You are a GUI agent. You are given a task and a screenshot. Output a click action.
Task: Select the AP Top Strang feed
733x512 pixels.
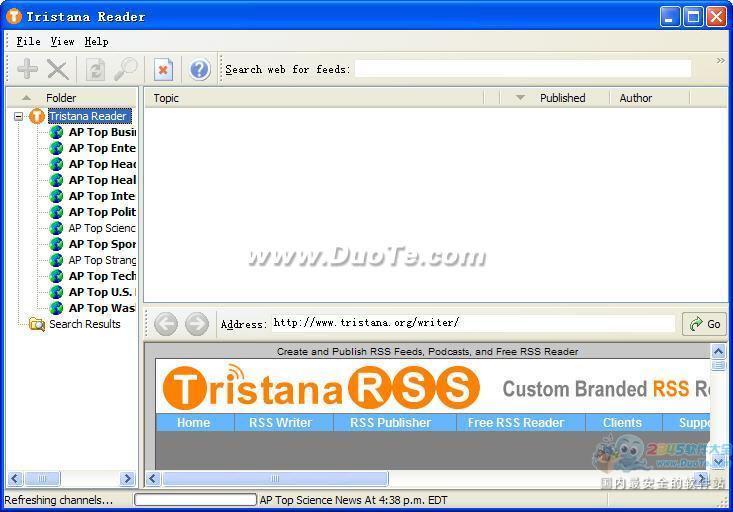102,260
